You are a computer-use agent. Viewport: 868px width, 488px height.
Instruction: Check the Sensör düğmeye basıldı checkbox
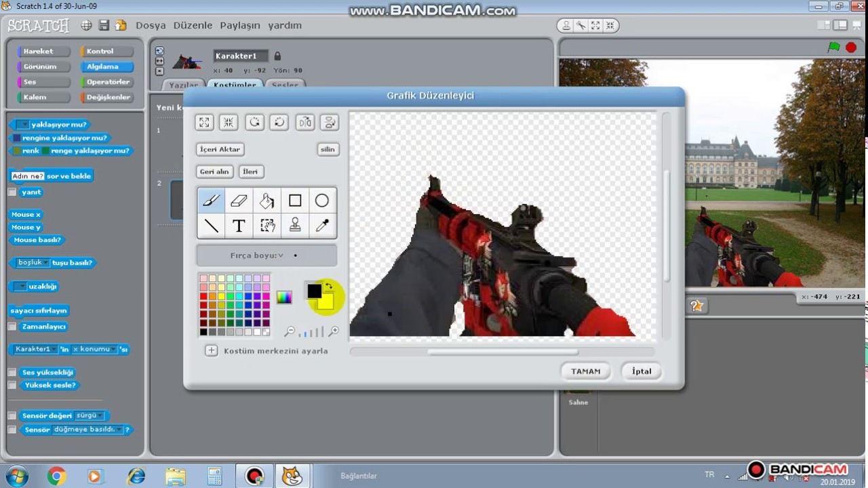point(12,430)
